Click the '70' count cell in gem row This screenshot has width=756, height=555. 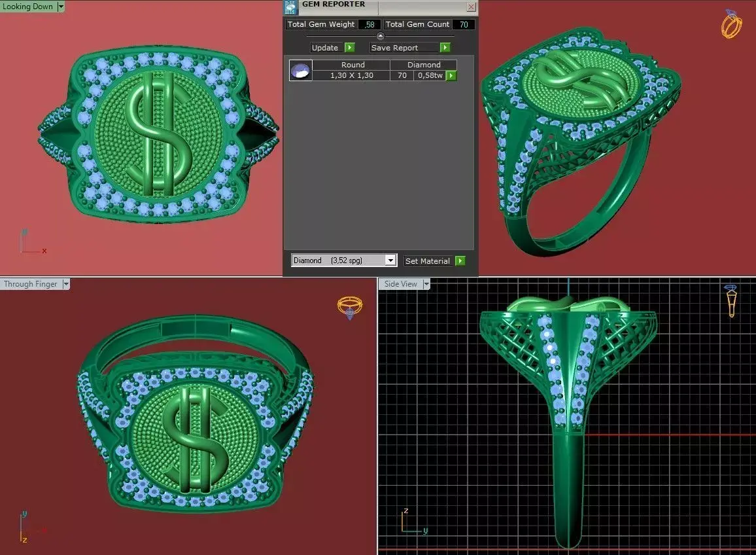[x=402, y=75]
